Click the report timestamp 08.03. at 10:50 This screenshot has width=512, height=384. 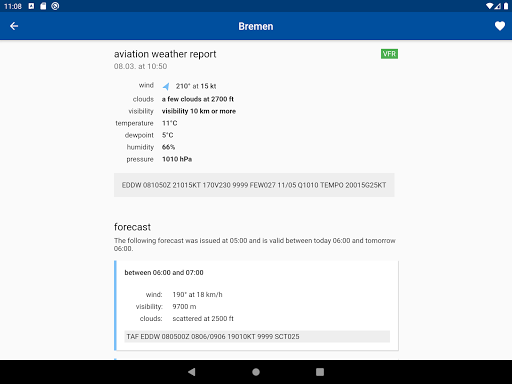[x=140, y=66]
